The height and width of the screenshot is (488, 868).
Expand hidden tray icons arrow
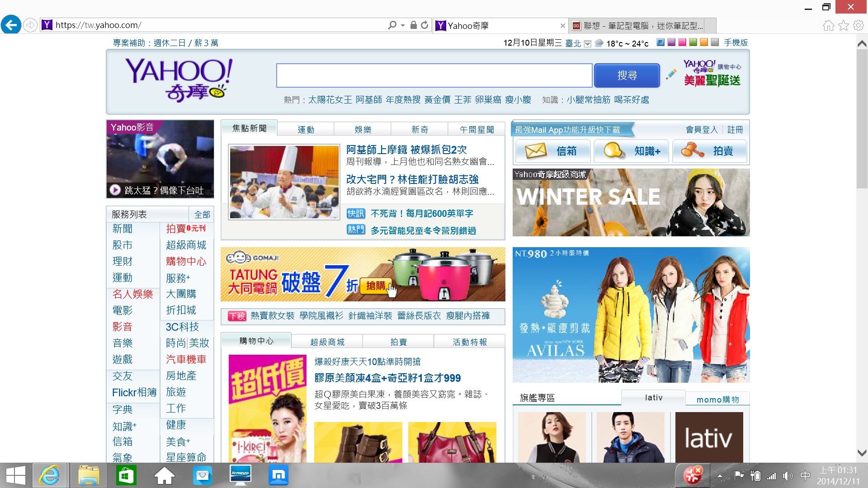720,476
